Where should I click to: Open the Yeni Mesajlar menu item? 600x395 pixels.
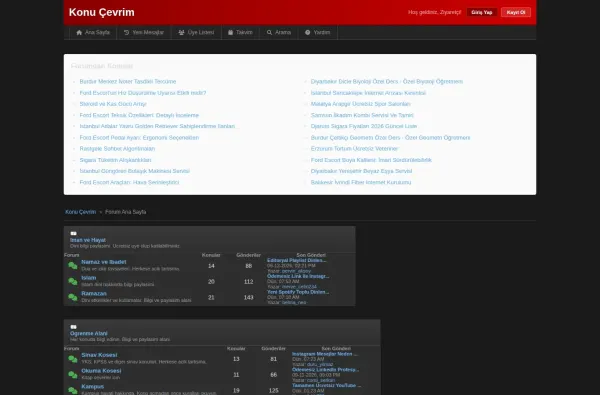143,33
